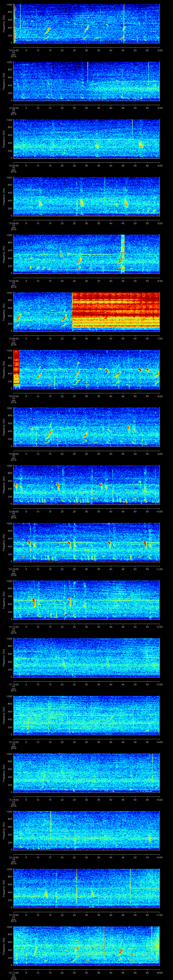
Task: Select the '13:11:00' timestamp text
Action: coord(13,627)
